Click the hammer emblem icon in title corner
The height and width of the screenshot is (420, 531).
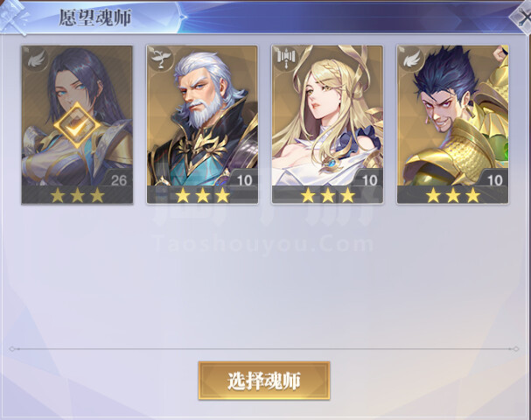click(x=13, y=17)
